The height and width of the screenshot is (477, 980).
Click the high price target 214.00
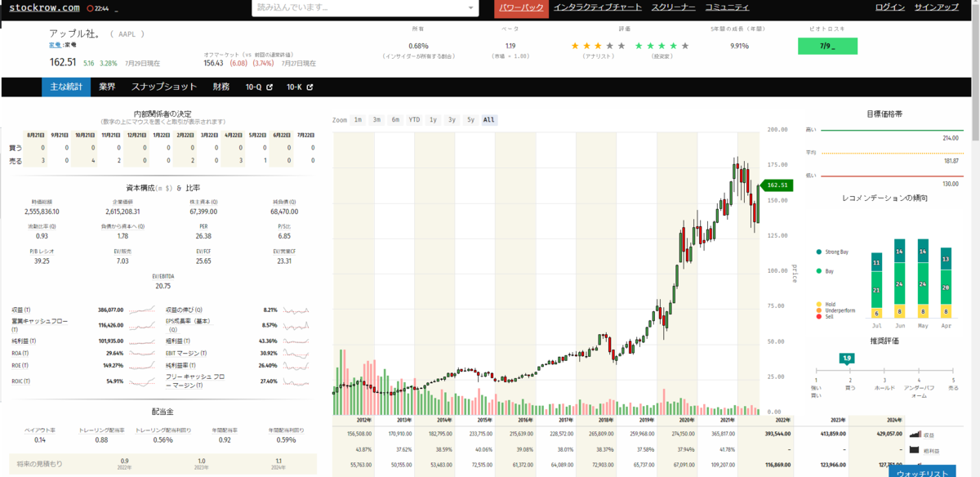[951, 138]
